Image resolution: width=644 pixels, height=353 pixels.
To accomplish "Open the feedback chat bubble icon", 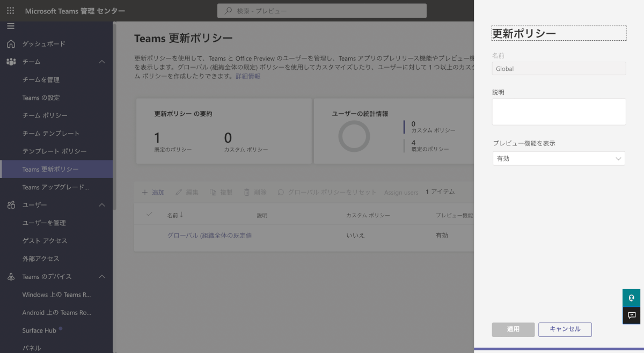I will click(632, 315).
